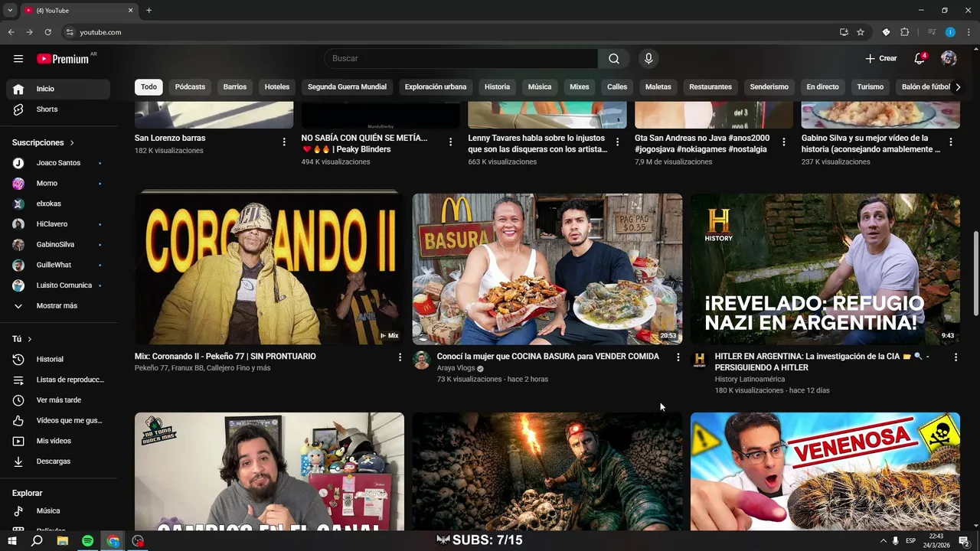The height and width of the screenshot is (551, 980).
Task: Open Listas de reproducción in sidebar
Action: [x=58, y=380]
